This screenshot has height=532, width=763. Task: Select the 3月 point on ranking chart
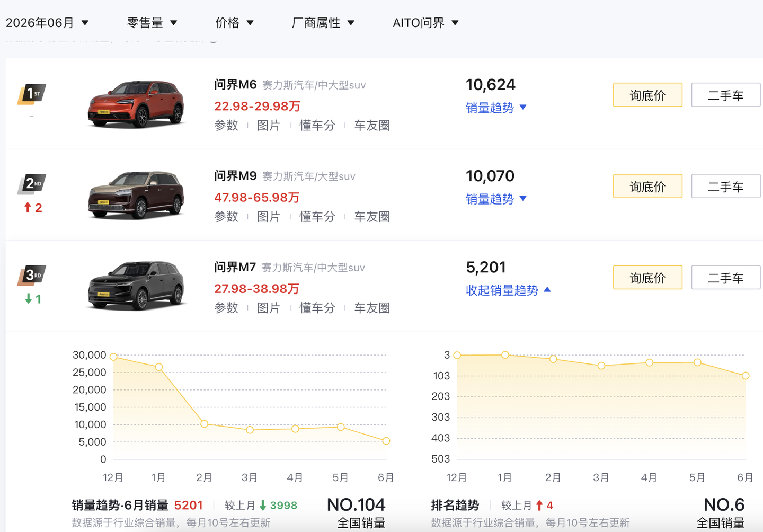[x=601, y=366]
